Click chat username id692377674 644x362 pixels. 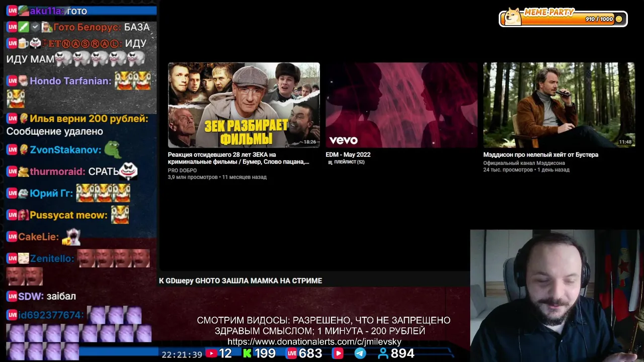click(x=51, y=315)
